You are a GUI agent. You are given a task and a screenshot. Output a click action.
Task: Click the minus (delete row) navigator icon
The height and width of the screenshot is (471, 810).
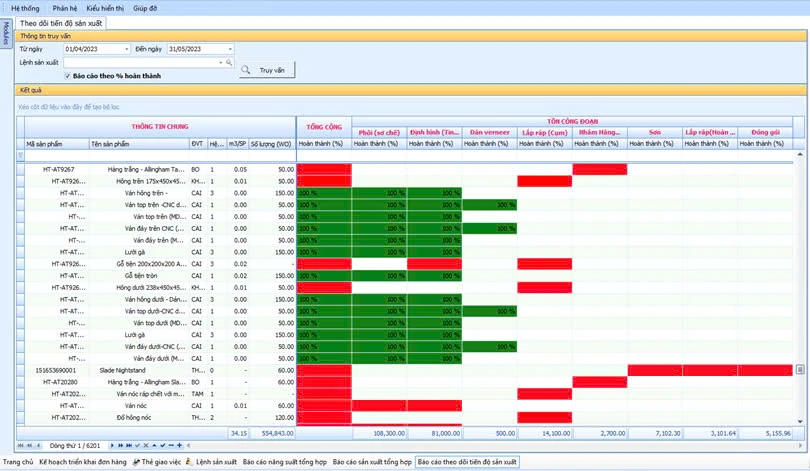[x=171, y=445]
